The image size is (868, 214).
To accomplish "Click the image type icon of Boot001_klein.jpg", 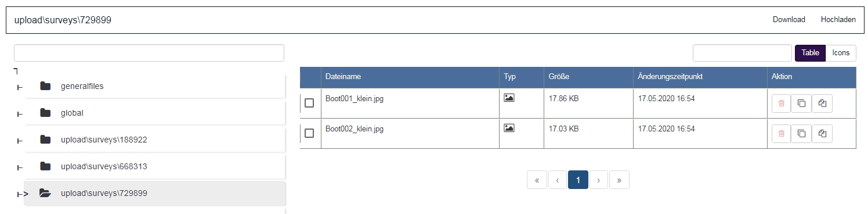I will (x=509, y=98).
